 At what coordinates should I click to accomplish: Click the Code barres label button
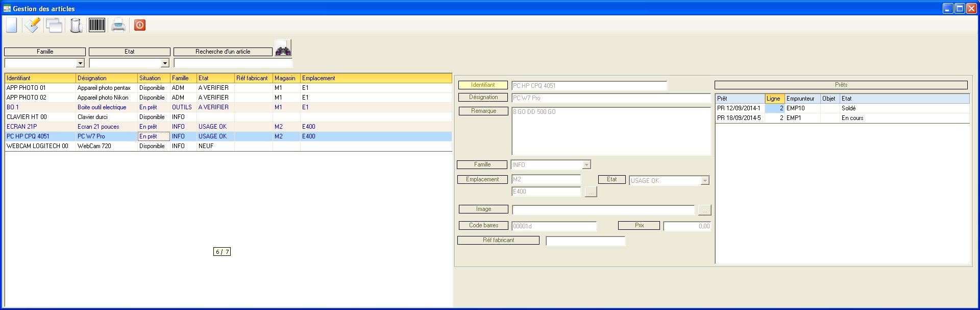483,225
